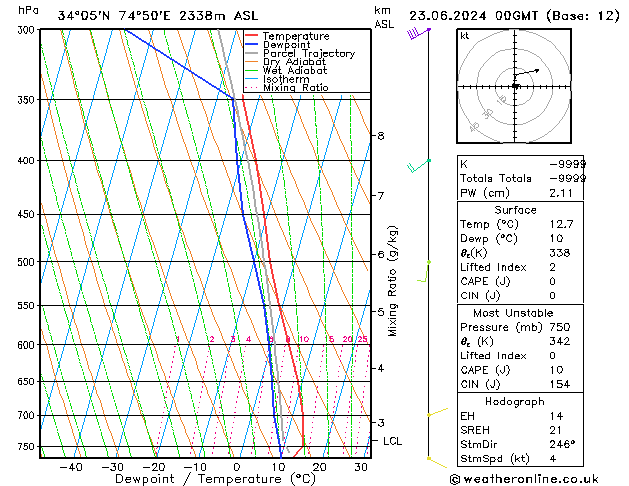Click the station coordinates title 34°05'N 74°50'E
The image size is (629, 486).
[x=114, y=16]
